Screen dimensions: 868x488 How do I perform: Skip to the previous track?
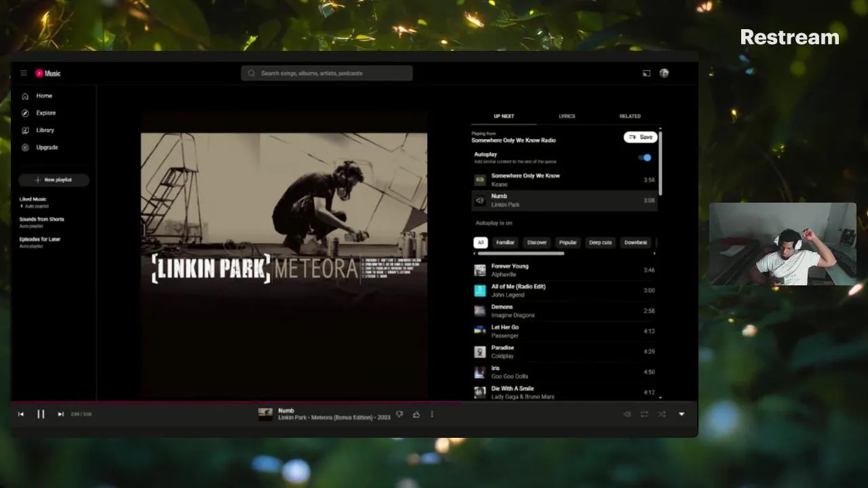(x=21, y=414)
